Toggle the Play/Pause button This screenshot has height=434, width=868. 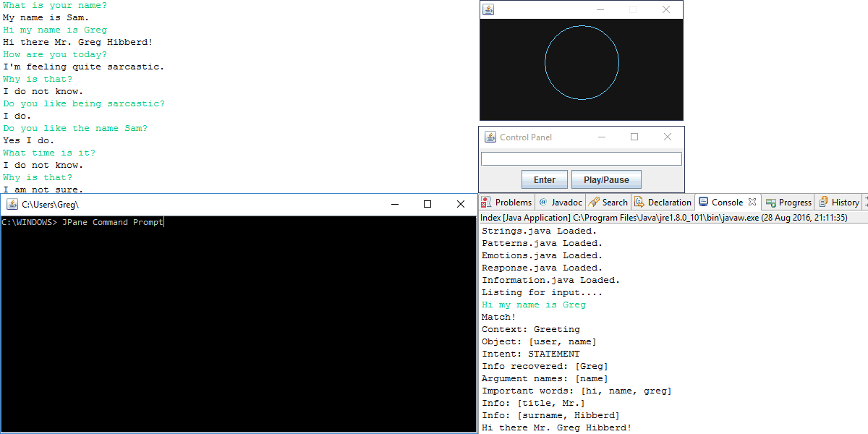coord(606,180)
